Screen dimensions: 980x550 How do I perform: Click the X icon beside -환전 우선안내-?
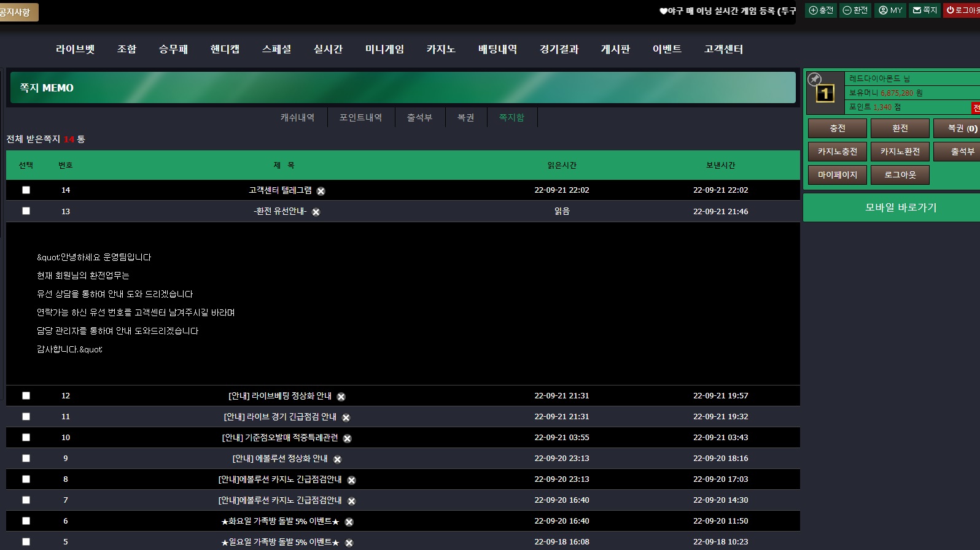point(316,212)
